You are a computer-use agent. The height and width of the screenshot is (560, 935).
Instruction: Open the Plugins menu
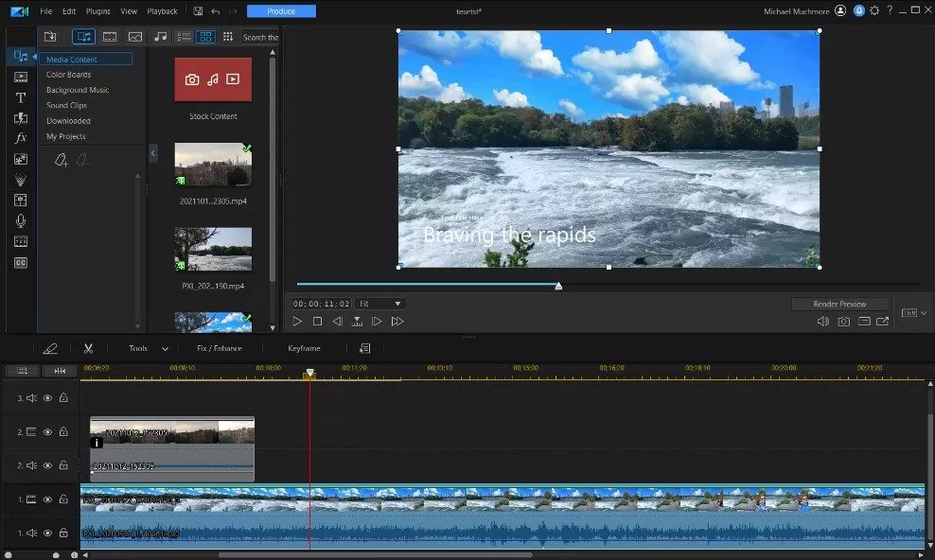pos(97,11)
